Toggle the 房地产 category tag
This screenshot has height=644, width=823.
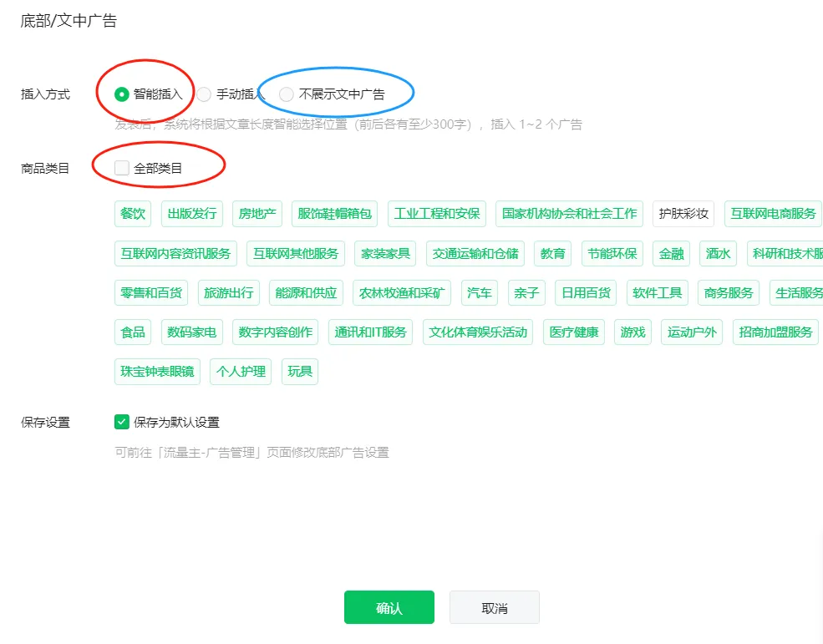pyautogui.click(x=257, y=214)
